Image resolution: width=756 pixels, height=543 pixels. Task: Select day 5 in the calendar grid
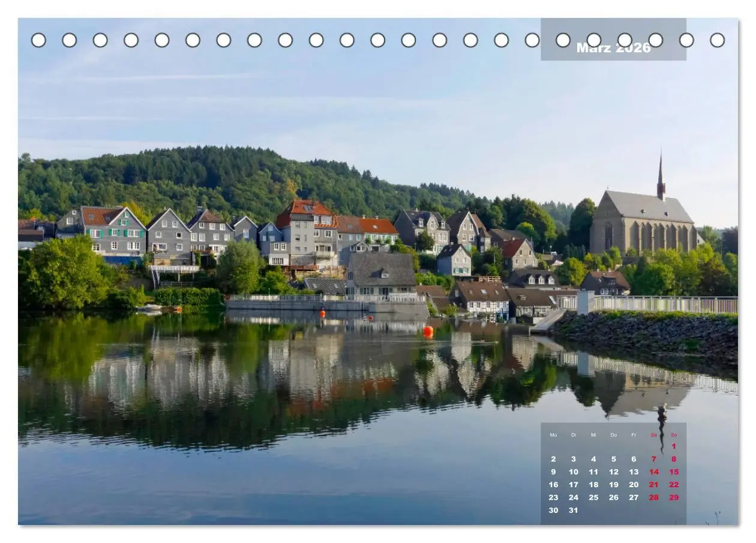614,459
